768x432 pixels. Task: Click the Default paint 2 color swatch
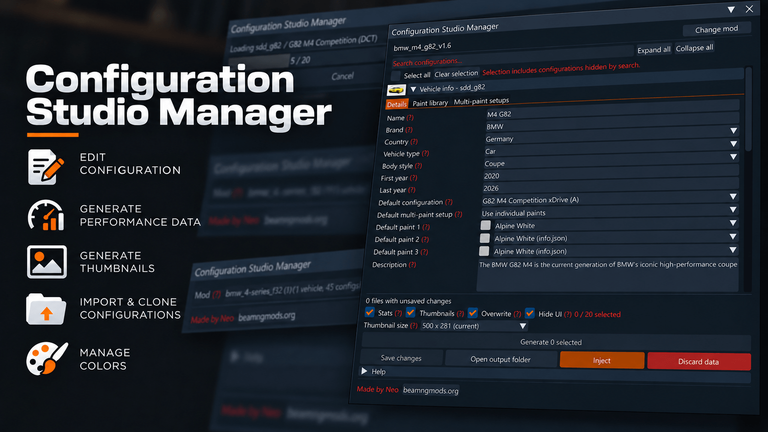tap(484, 238)
